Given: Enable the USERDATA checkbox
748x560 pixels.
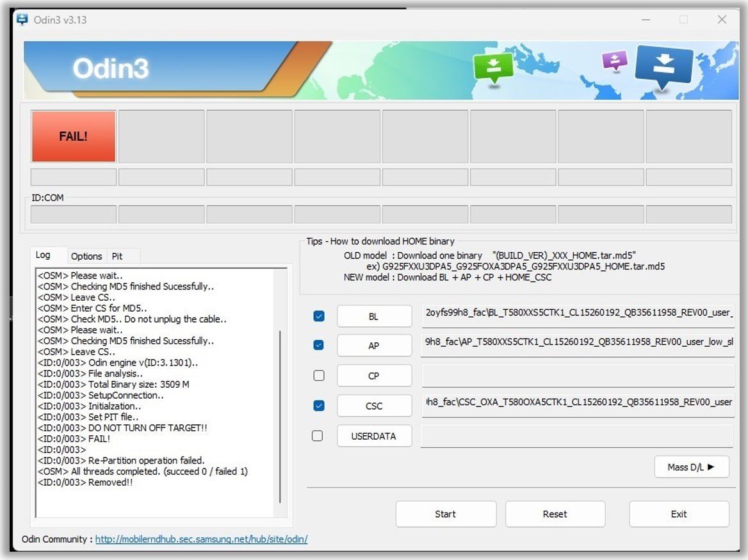Looking at the screenshot, I should tap(318, 436).
